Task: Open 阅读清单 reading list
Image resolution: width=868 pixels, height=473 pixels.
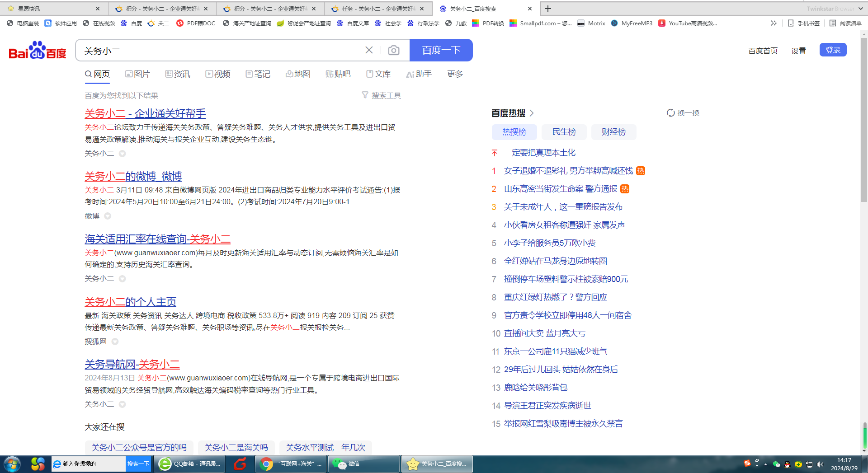Action: click(x=845, y=23)
